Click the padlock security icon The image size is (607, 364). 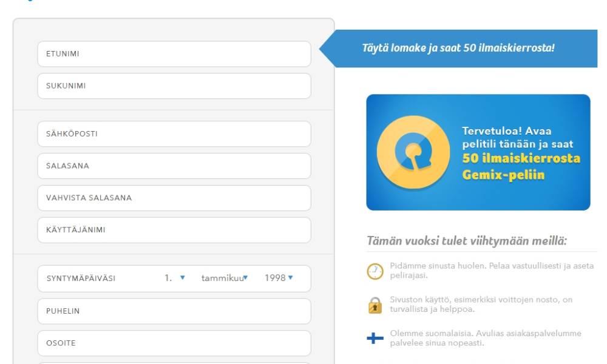(x=375, y=305)
